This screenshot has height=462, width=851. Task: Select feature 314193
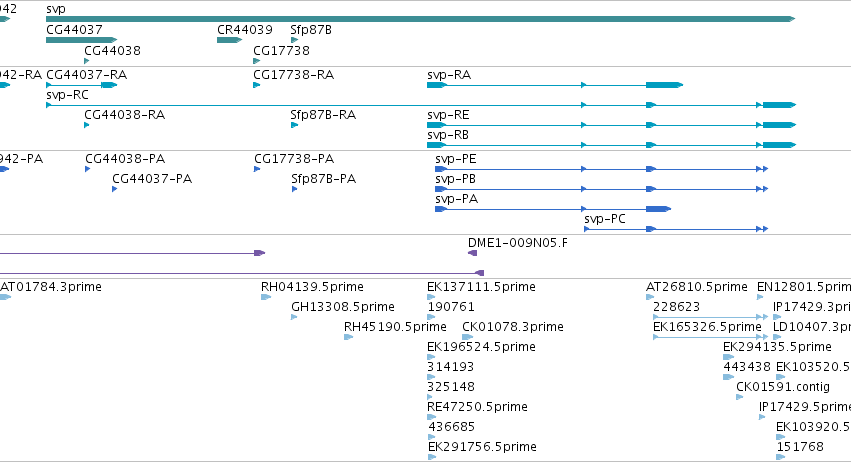click(x=450, y=368)
